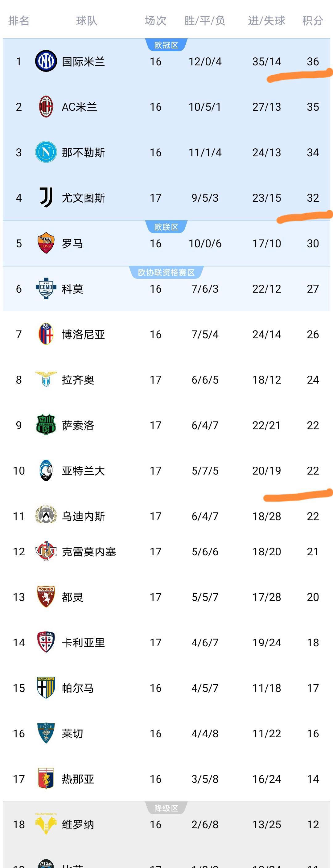Click the 降级区 relegation zone label

166,808
